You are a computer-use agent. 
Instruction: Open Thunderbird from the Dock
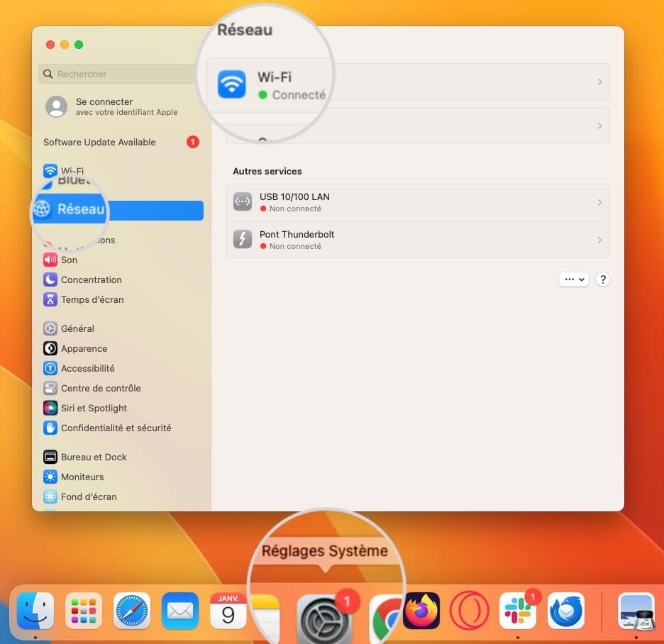tap(566, 611)
